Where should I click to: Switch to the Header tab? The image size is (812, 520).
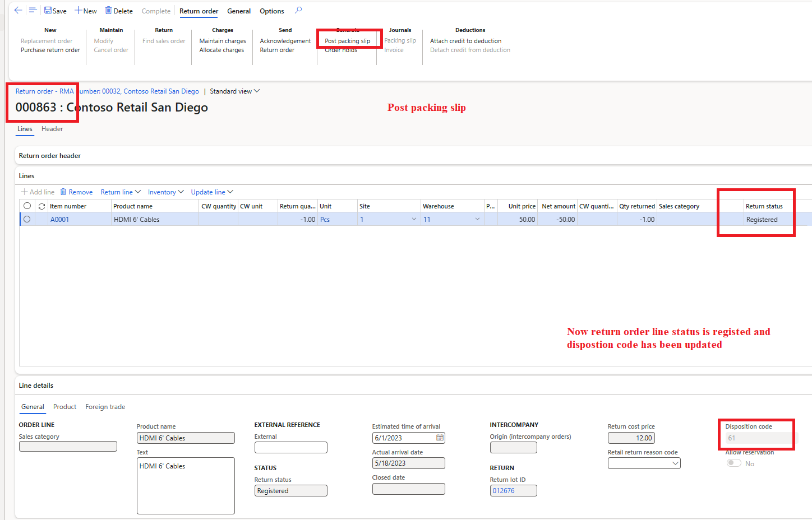(52, 129)
